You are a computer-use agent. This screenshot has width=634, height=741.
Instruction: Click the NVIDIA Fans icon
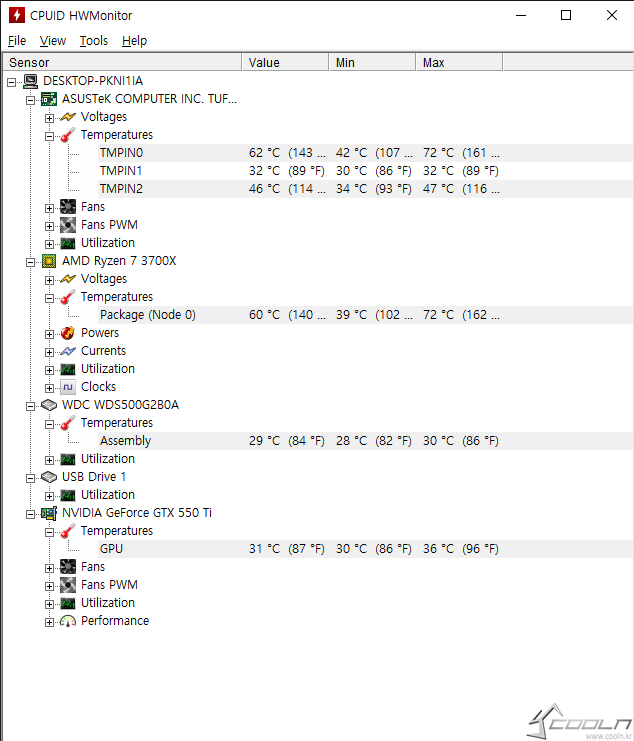[68, 567]
